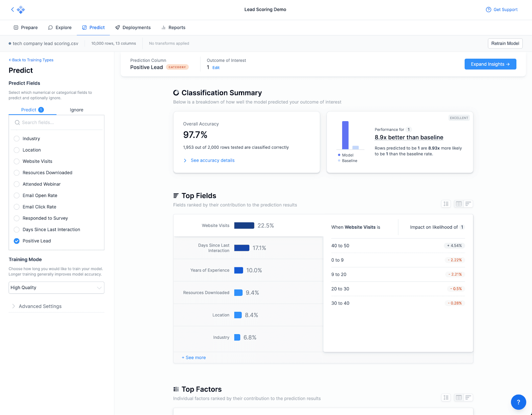
Task: Click the Classification Summary ring icon
Action: click(x=176, y=93)
